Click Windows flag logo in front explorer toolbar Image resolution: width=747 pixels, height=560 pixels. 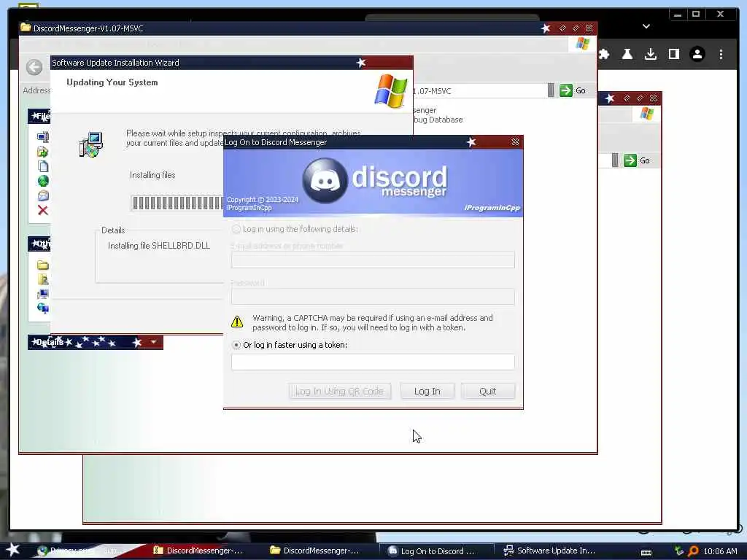click(582, 44)
